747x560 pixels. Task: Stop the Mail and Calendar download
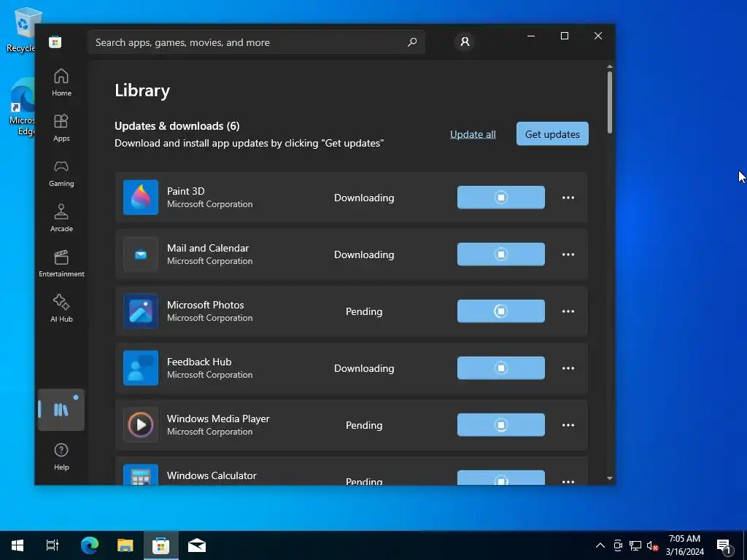[500, 254]
